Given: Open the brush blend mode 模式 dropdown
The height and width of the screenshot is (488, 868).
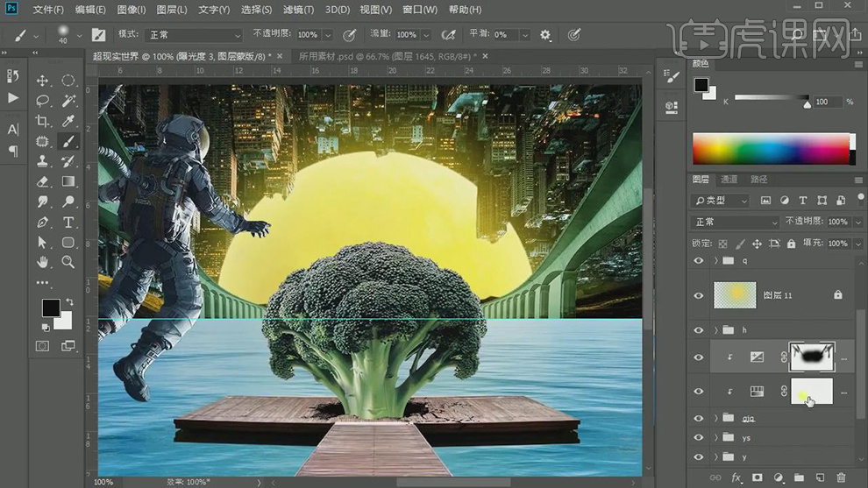Looking at the screenshot, I should tap(193, 35).
